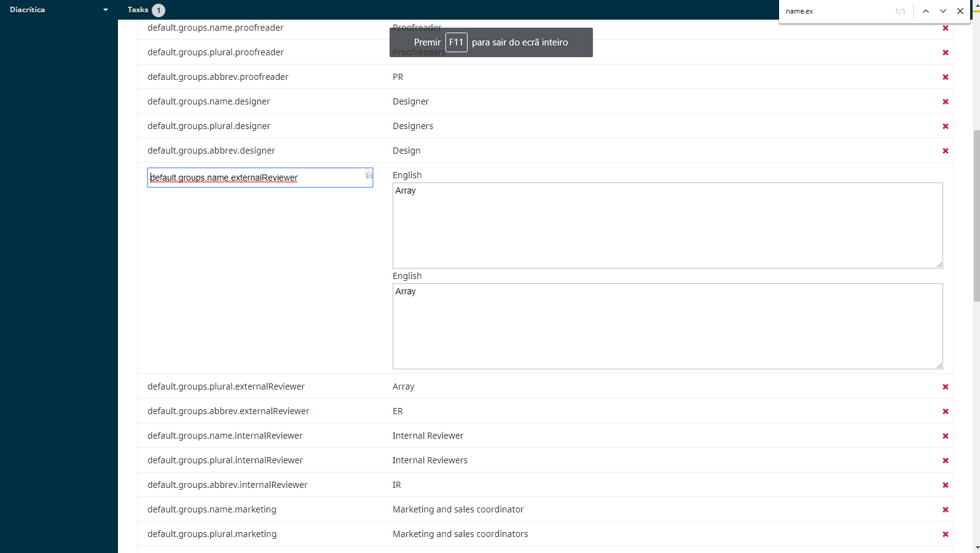Delete the default.groups.plural.externalReviewer row
The image size is (980, 553).
[946, 386]
